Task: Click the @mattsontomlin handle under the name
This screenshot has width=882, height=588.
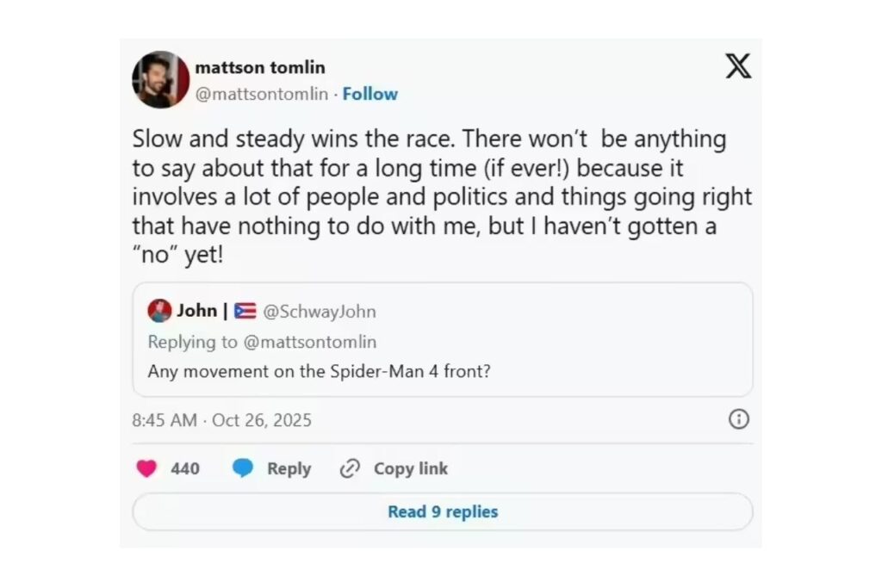Action: 262,94
